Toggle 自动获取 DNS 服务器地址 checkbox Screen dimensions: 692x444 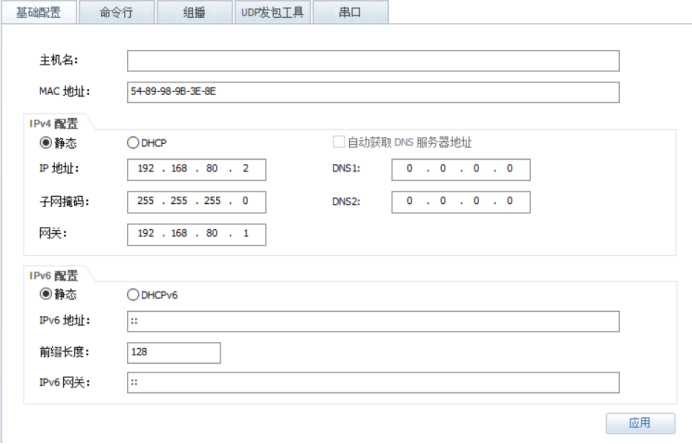click(338, 142)
